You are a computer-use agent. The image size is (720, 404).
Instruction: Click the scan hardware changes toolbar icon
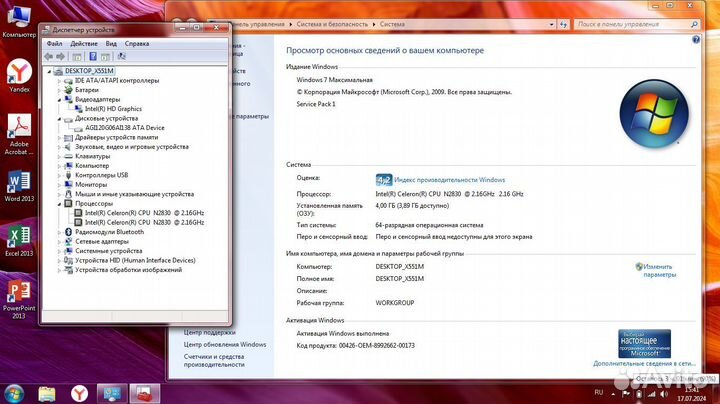pyautogui.click(x=121, y=56)
